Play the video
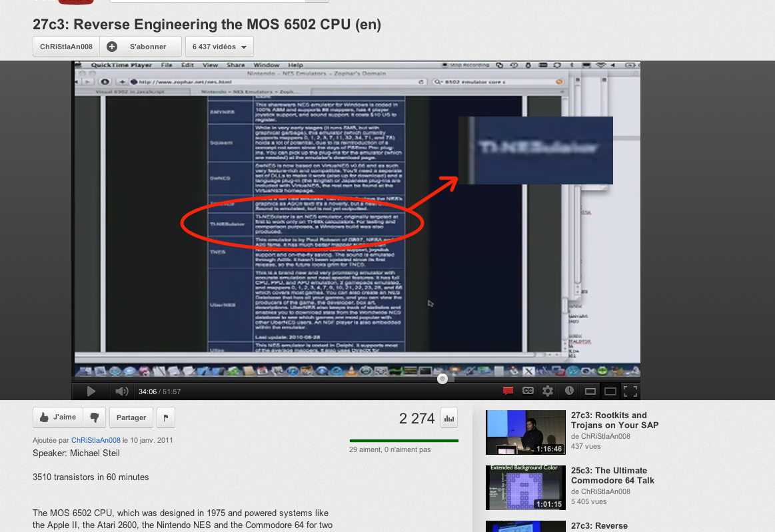 91,392
